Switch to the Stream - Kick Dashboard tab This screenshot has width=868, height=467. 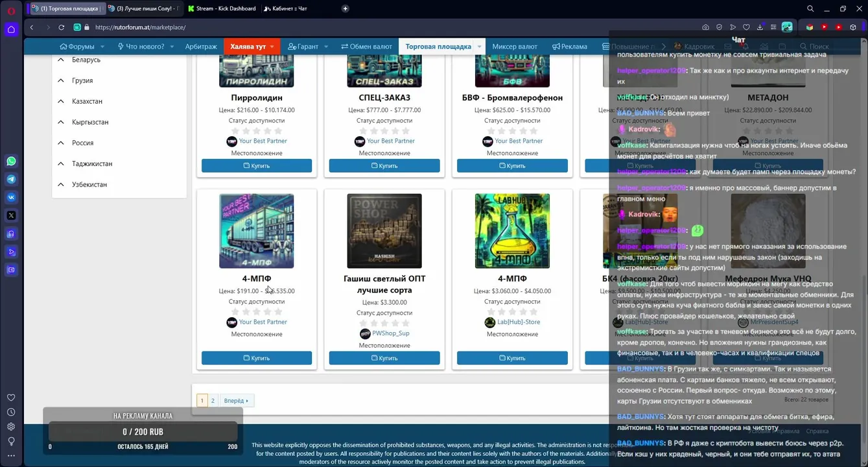pyautogui.click(x=221, y=8)
